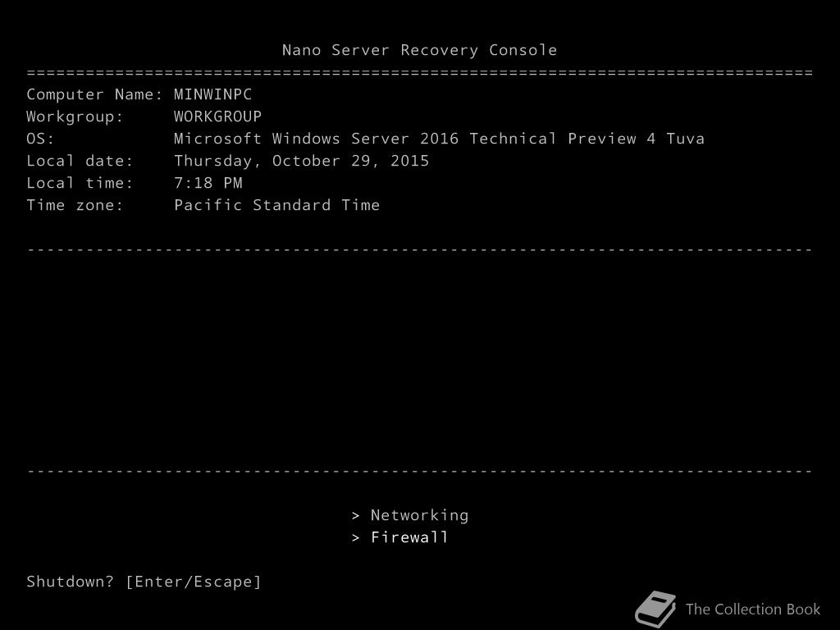Select the highlighted Firewall menu entry
The image size is (840, 630).
coord(409,537)
